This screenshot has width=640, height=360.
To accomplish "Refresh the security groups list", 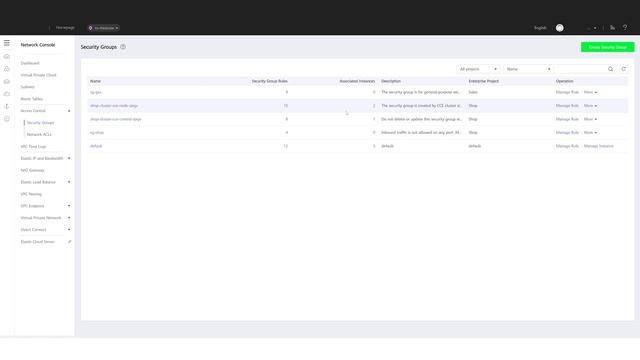I will click(624, 69).
